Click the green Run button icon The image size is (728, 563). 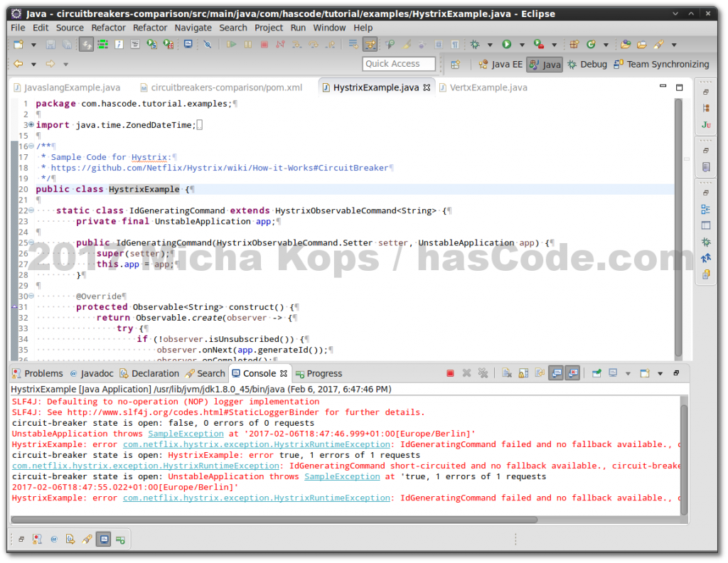506,45
